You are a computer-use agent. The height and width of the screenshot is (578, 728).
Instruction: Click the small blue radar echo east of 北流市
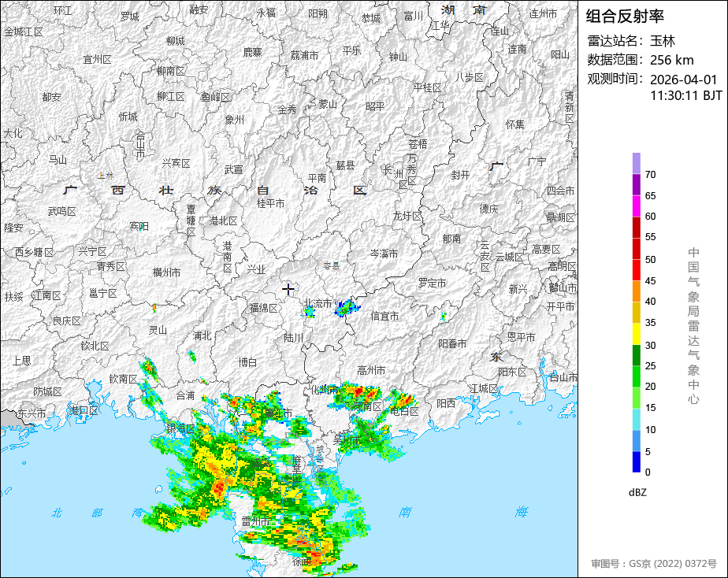pos(345,308)
